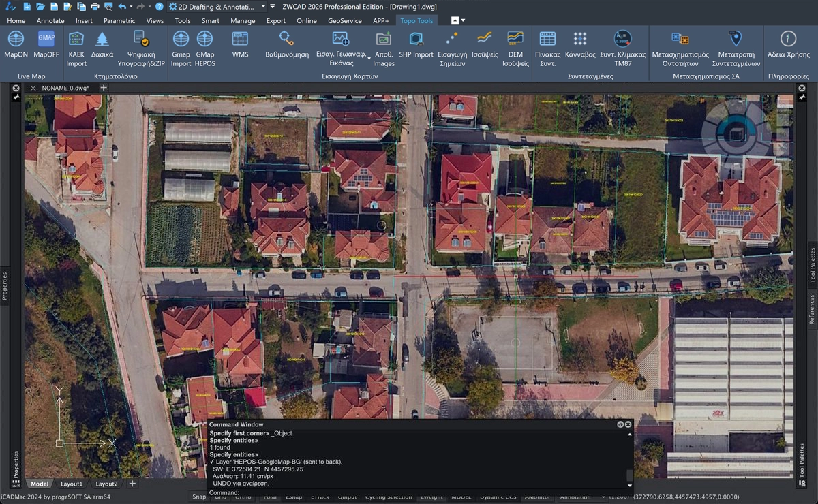Image resolution: width=818 pixels, height=504 pixels.
Task: Run the Ισοϋψείς contours tool
Action: [485, 44]
